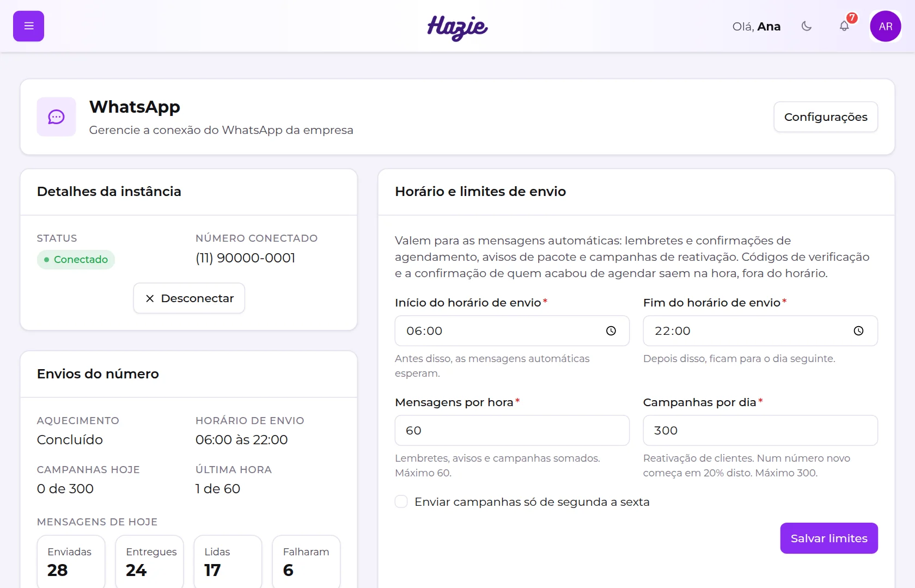Select the number (11) 90000-0001
The width and height of the screenshot is (915, 588).
click(x=245, y=258)
